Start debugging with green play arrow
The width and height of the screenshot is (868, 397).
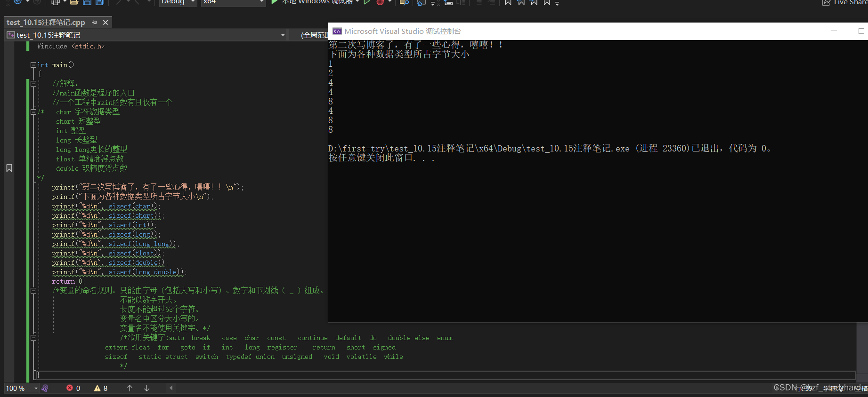tap(275, 2)
